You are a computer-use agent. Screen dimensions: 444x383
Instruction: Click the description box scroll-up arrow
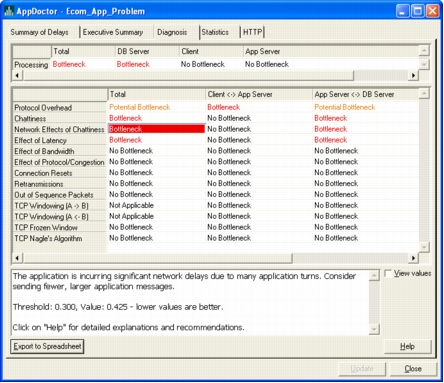pos(374,276)
